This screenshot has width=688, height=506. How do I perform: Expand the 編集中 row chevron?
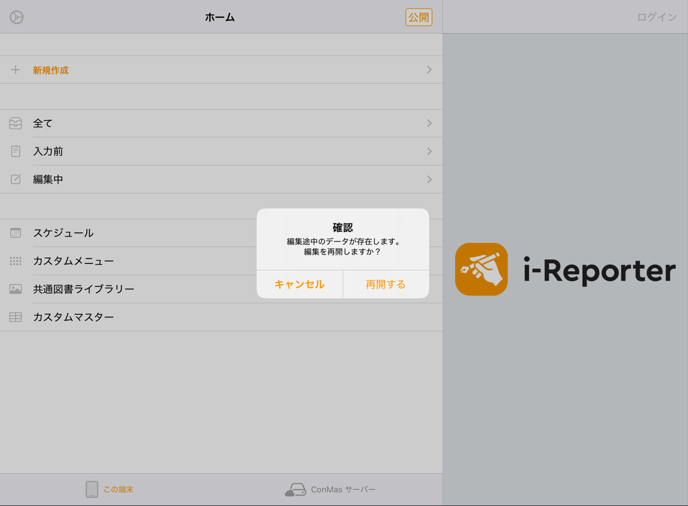coord(429,179)
